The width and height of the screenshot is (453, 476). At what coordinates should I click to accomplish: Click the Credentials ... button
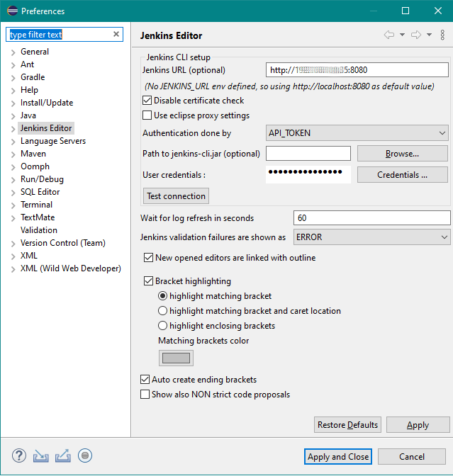pyautogui.click(x=402, y=175)
